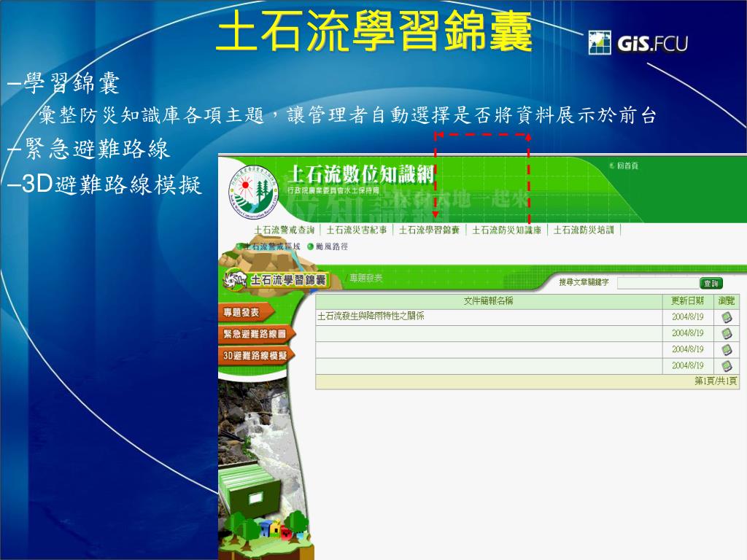Viewport: 747px width, 560px height.
Task: Open the 土石流防災知識庫 menu item
Action: 506,230
